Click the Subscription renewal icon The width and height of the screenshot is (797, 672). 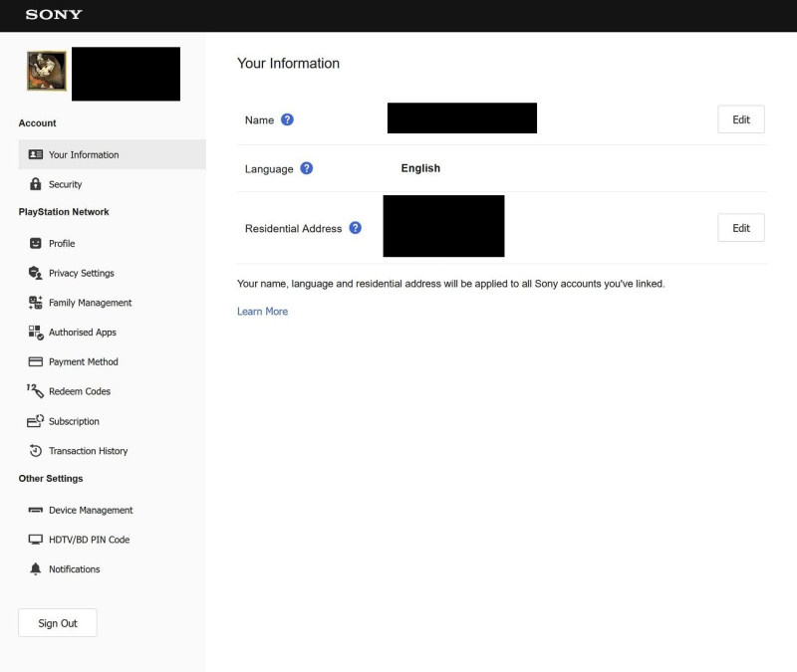tap(36, 421)
